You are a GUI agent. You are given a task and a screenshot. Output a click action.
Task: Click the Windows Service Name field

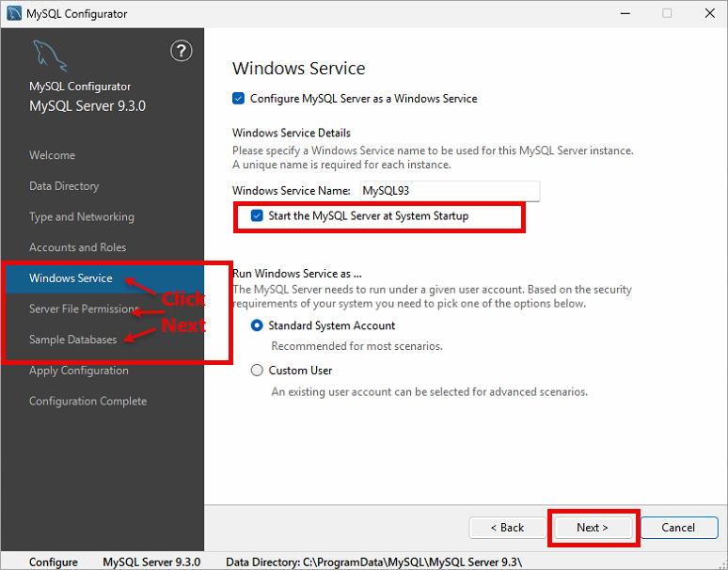point(450,191)
